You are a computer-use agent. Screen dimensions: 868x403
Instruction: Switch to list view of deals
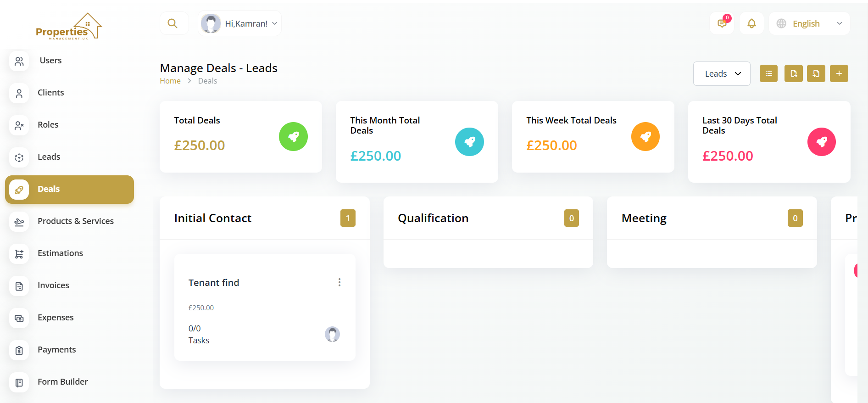[768, 73]
